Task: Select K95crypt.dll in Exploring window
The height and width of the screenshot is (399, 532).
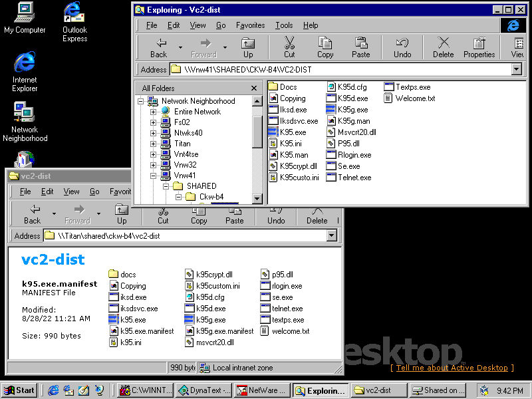Action: tap(293, 166)
